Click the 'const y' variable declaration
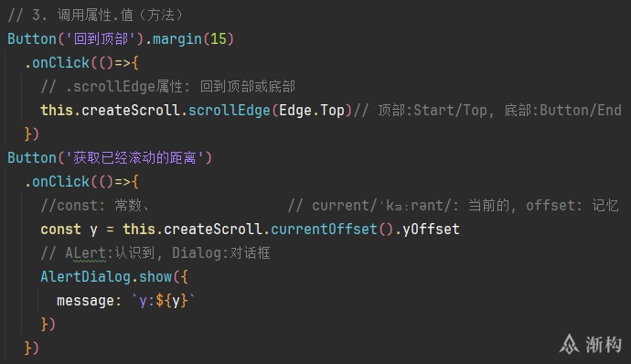Viewport: 631px width, 364px height. [x=69, y=230]
